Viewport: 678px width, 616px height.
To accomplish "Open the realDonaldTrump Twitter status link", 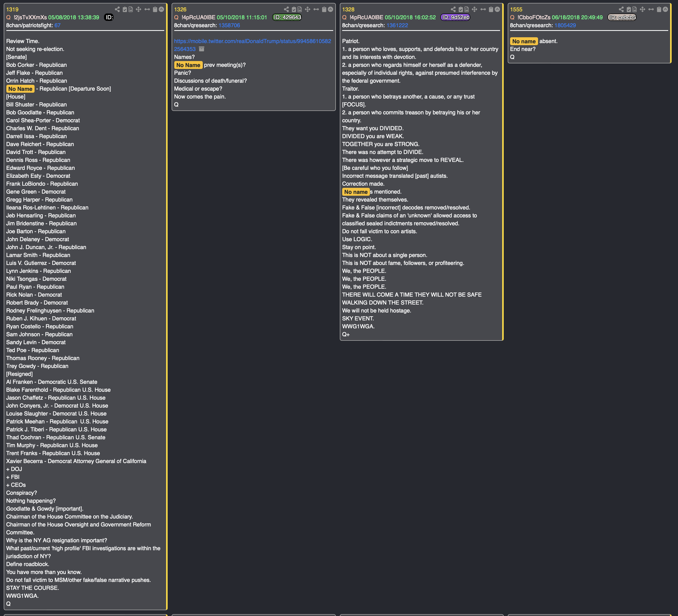I will click(253, 45).
